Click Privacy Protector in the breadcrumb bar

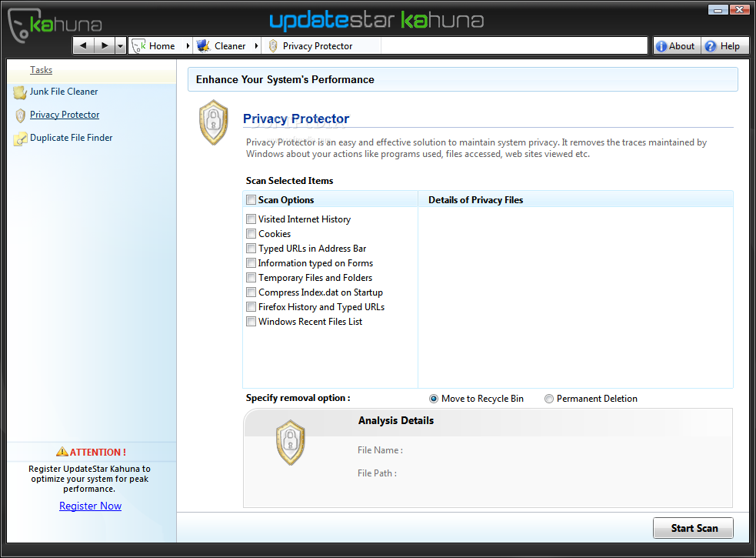[318, 46]
